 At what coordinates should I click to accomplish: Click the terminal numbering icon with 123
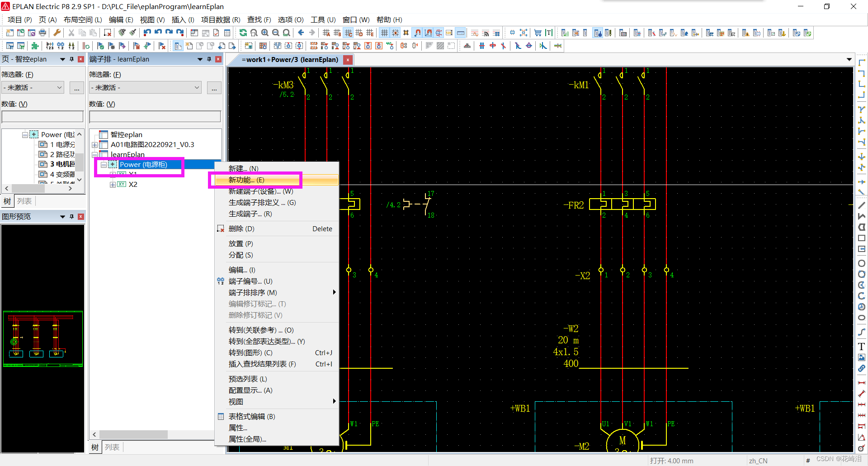click(x=50, y=46)
